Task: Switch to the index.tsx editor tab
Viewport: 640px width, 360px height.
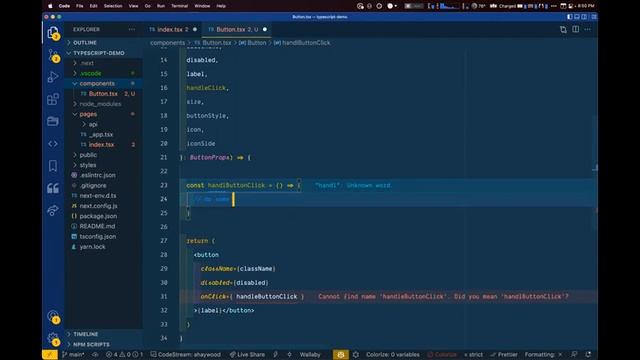Action: (x=173, y=29)
